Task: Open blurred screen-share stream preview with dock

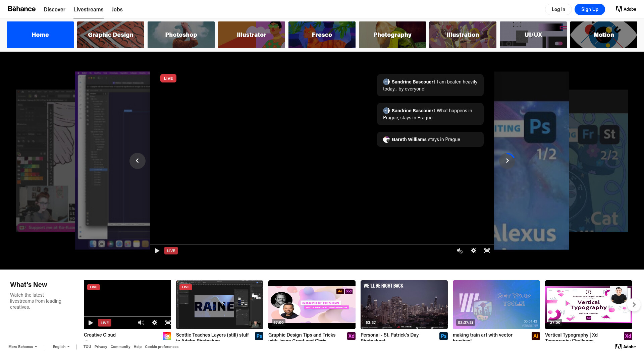Action: [113, 161]
